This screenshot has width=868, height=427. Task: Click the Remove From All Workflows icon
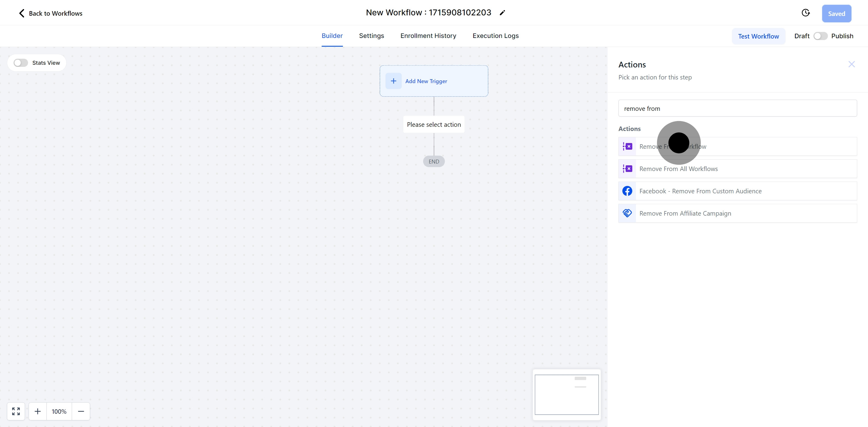627,169
